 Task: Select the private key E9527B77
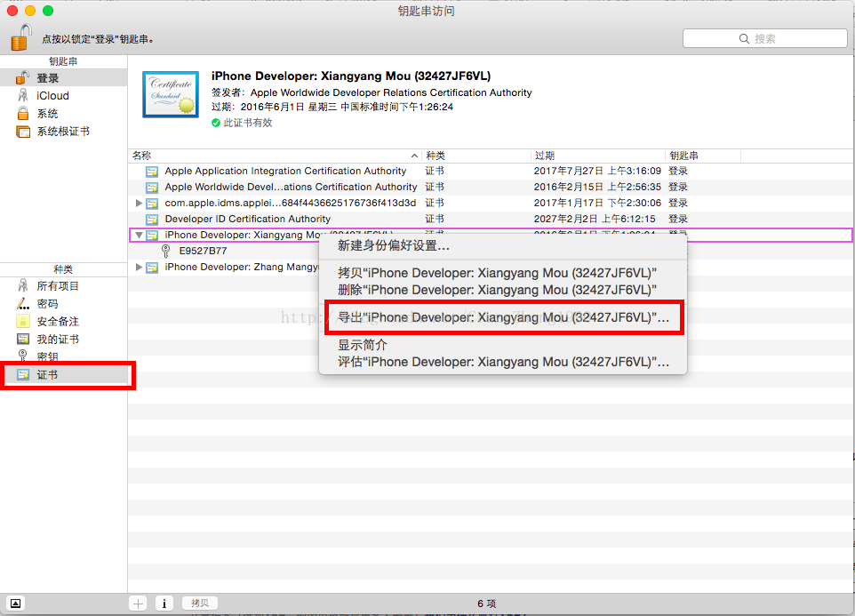click(x=203, y=251)
